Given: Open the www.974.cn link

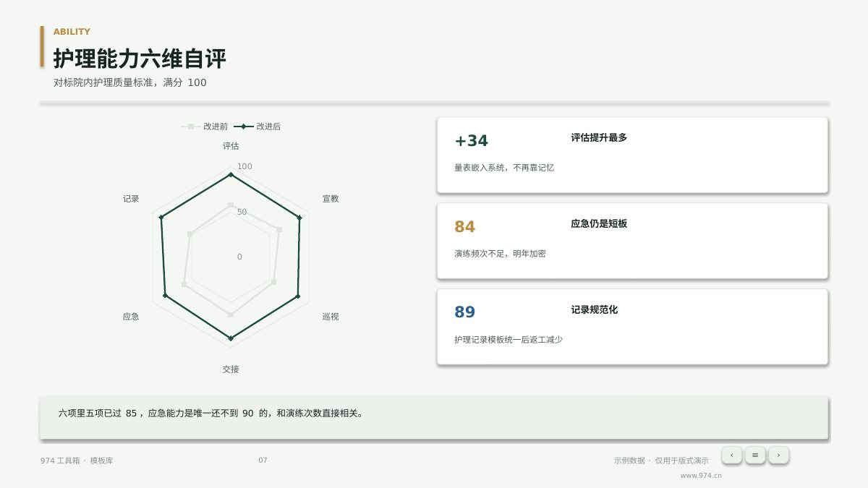Looking at the screenshot, I should coord(701,476).
